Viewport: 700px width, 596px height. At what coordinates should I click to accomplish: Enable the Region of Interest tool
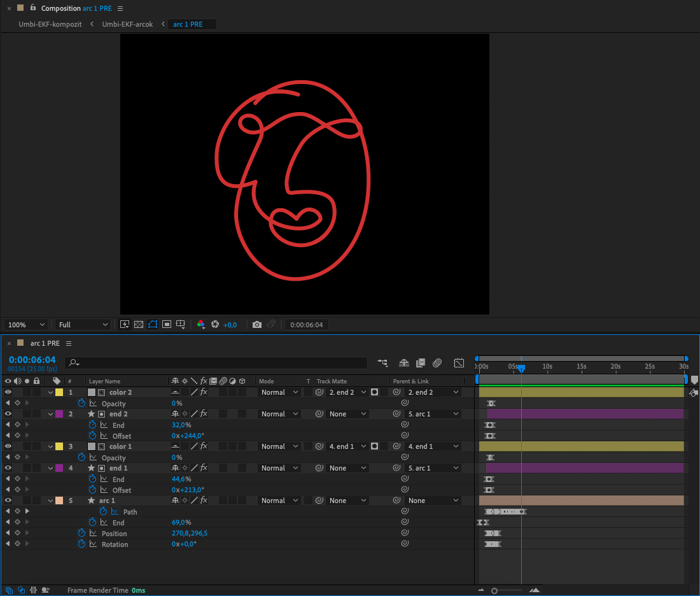166,325
